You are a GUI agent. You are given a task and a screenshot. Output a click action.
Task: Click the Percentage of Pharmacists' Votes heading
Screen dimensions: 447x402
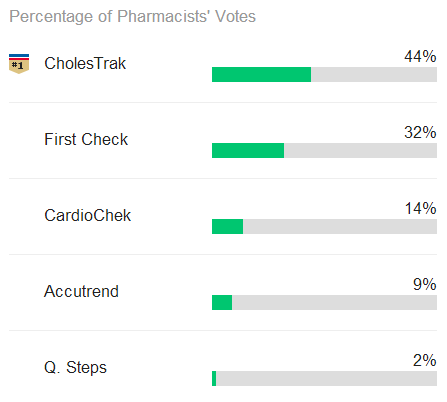click(132, 16)
